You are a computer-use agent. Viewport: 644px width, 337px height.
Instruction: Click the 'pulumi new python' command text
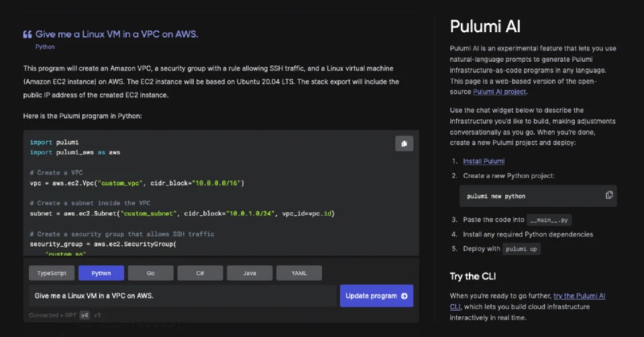496,196
